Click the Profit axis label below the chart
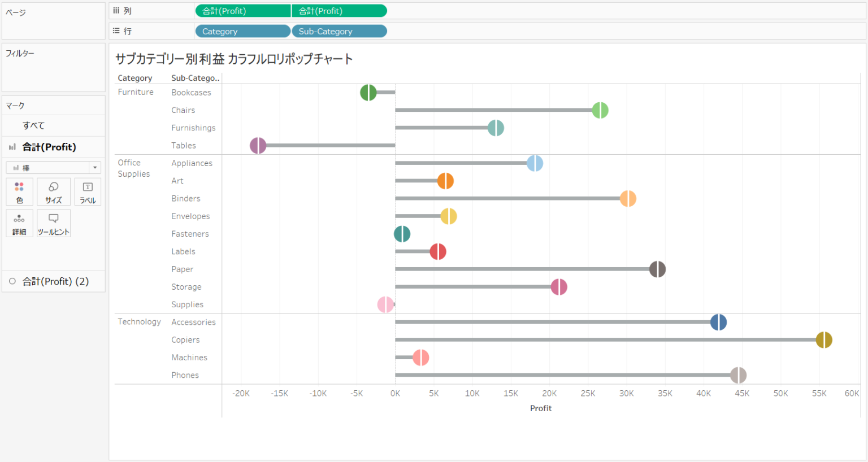Screen dimensions: 868x462 (x=541, y=408)
